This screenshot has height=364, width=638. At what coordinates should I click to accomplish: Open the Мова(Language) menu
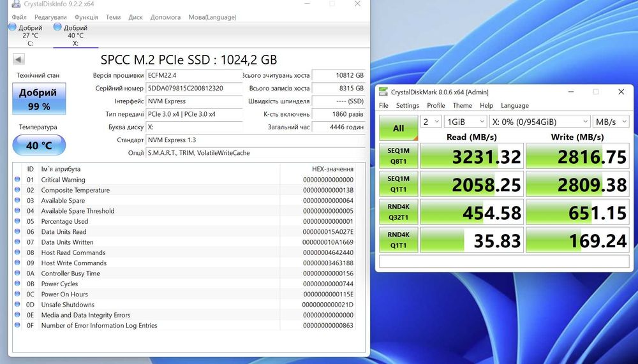(212, 17)
